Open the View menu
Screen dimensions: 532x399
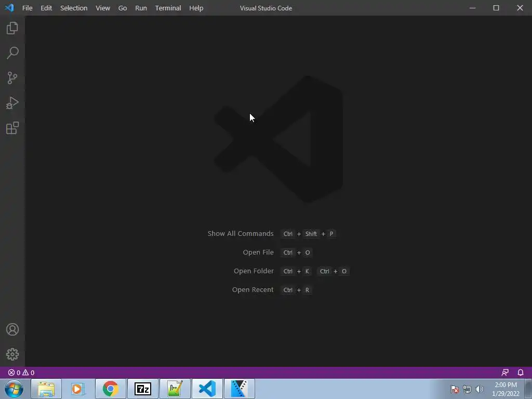(103, 8)
